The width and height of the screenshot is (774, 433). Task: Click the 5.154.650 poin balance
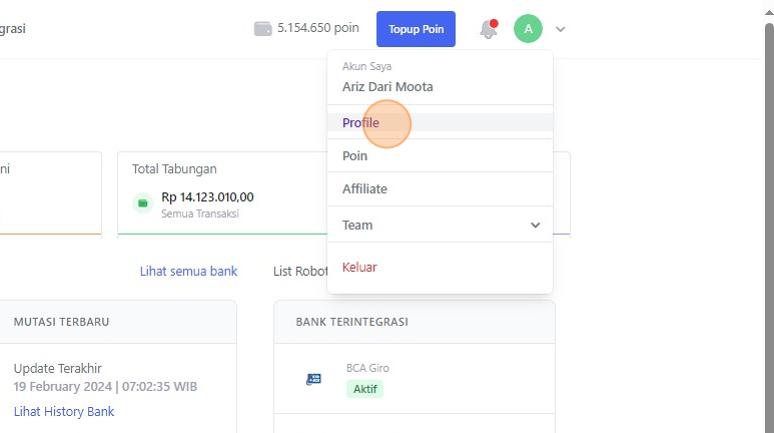click(318, 28)
